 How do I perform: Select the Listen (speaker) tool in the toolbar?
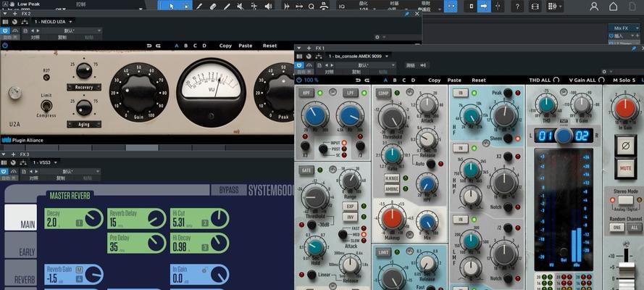[x=268, y=6]
